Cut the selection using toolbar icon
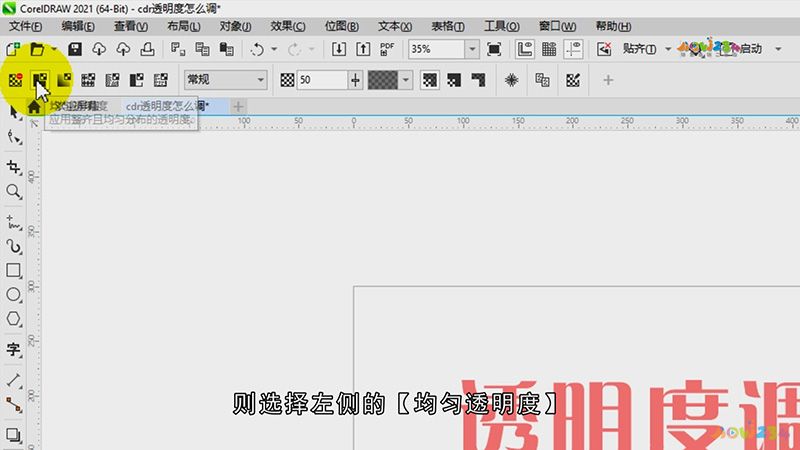The height and width of the screenshot is (450, 800). (178, 49)
